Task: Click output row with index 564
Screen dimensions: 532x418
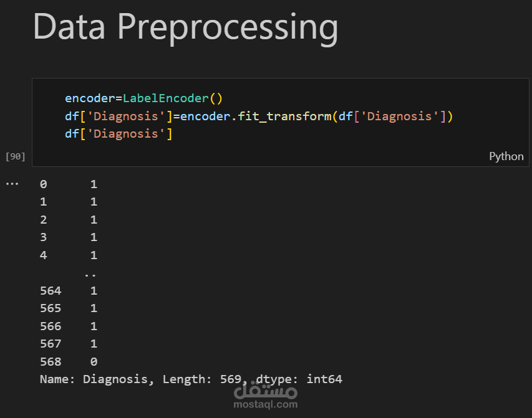Action: [x=69, y=290]
